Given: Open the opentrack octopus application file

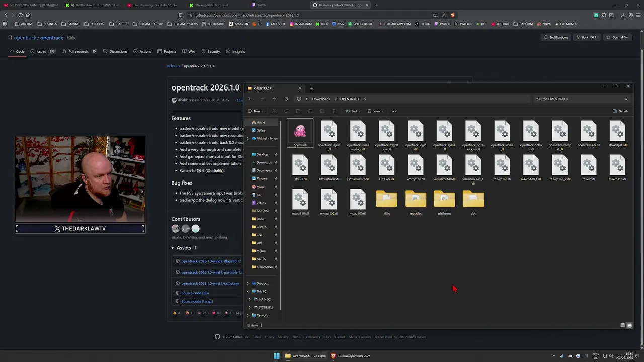Looking at the screenshot, I should coord(300,133).
